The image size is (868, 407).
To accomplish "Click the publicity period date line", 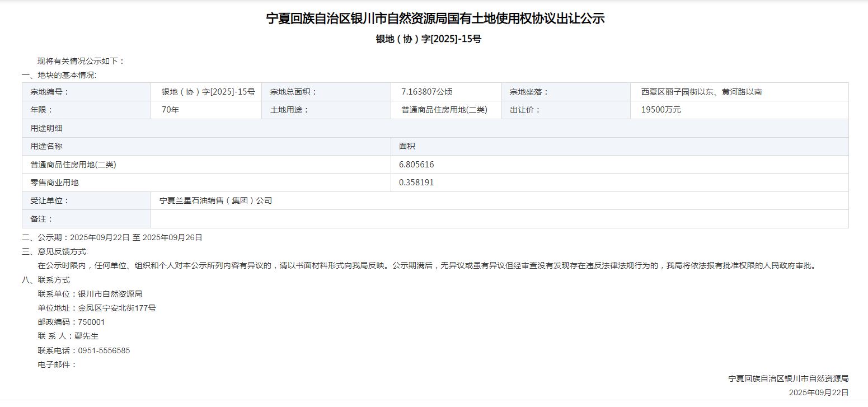I will 112,237.
